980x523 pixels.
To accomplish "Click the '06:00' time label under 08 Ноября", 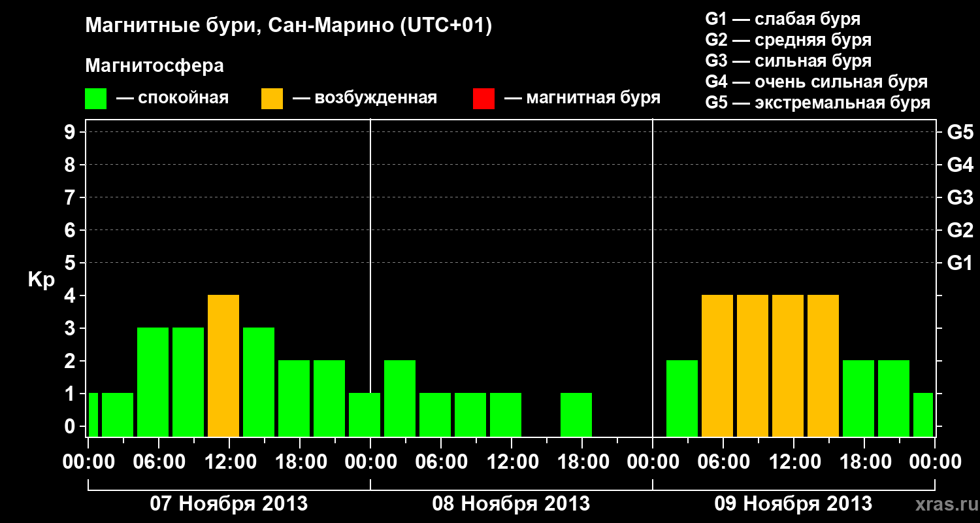I will click(440, 462).
